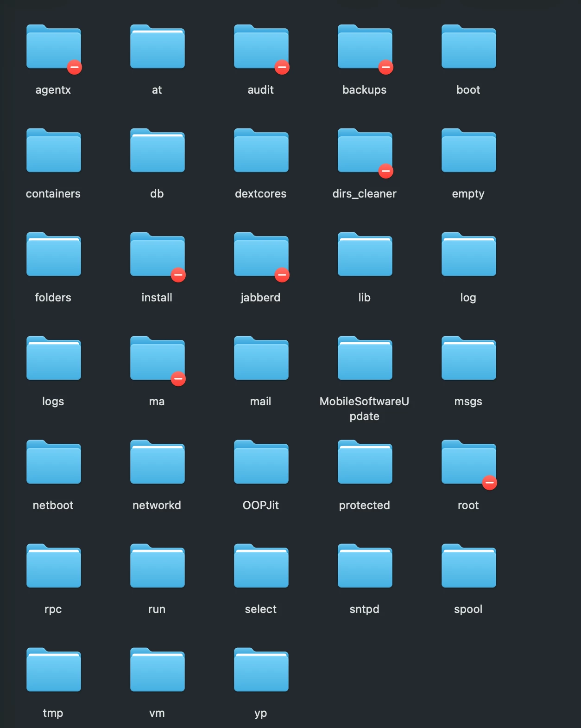Click the dirs_cleaner folder icon
The image size is (581, 728).
(x=365, y=150)
